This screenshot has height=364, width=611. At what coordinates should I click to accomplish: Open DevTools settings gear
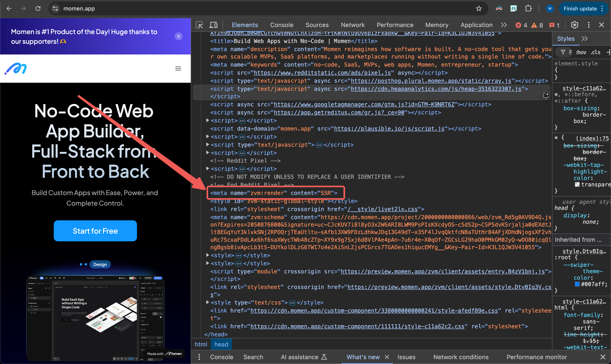tap(574, 25)
